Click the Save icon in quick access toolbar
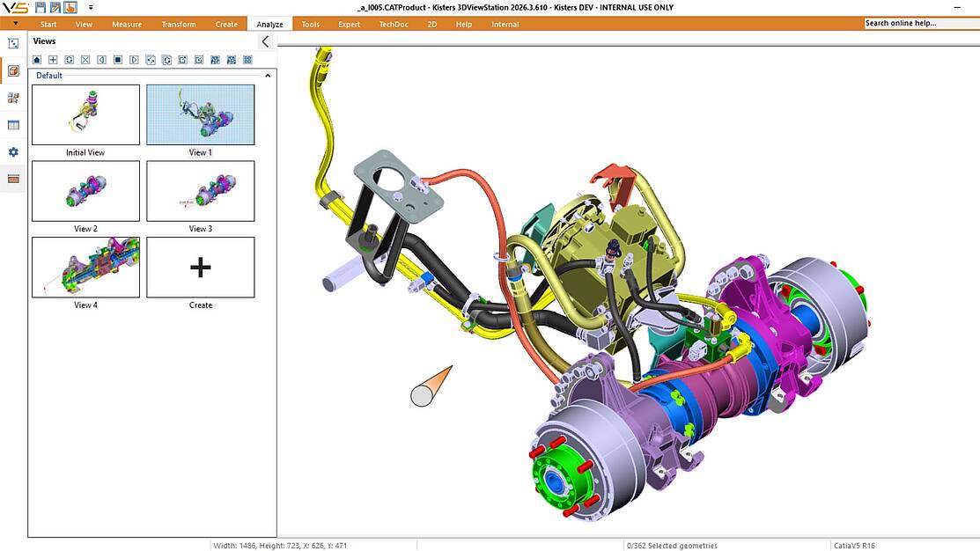This screenshot has width=980, height=551. [41, 8]
